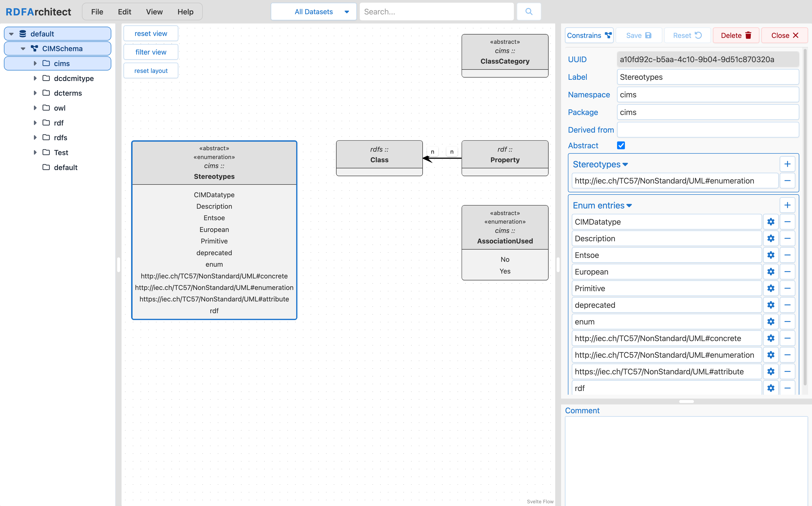812x506 pixels.
Task: Open settings gear for CIMDatatype enum entry
Action: (x=770, y=222)
